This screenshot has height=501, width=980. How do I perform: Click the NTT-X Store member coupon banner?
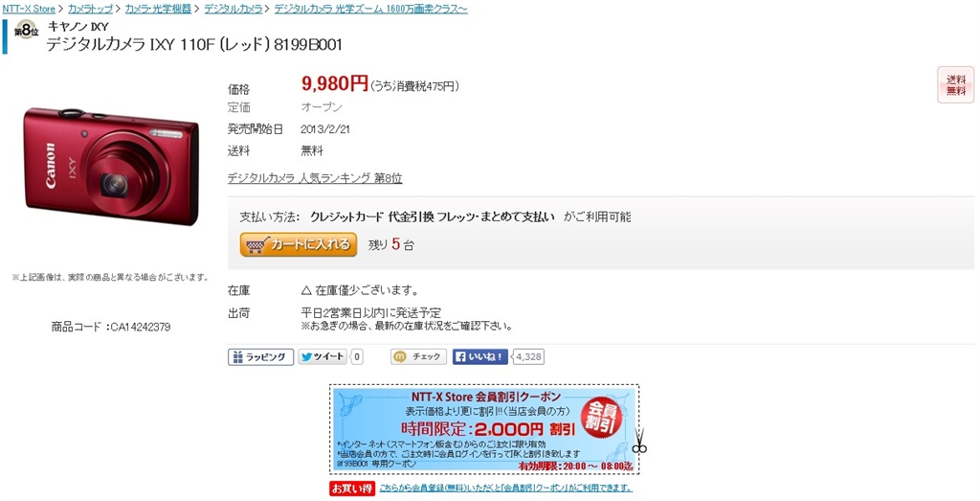pos(484,430)
